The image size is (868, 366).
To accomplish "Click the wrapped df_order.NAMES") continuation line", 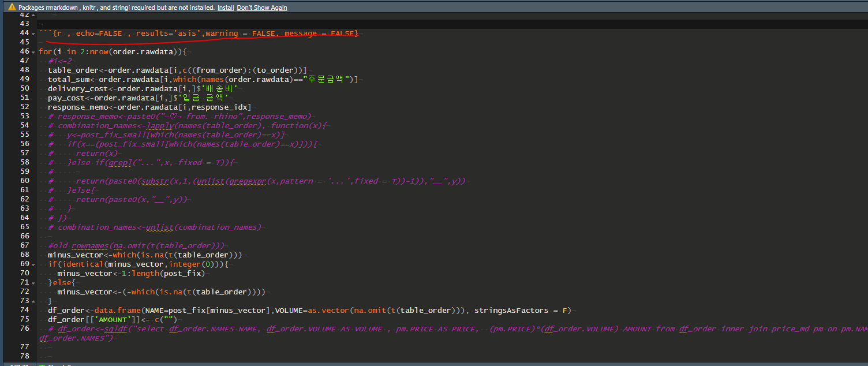I will pos(76,338).
